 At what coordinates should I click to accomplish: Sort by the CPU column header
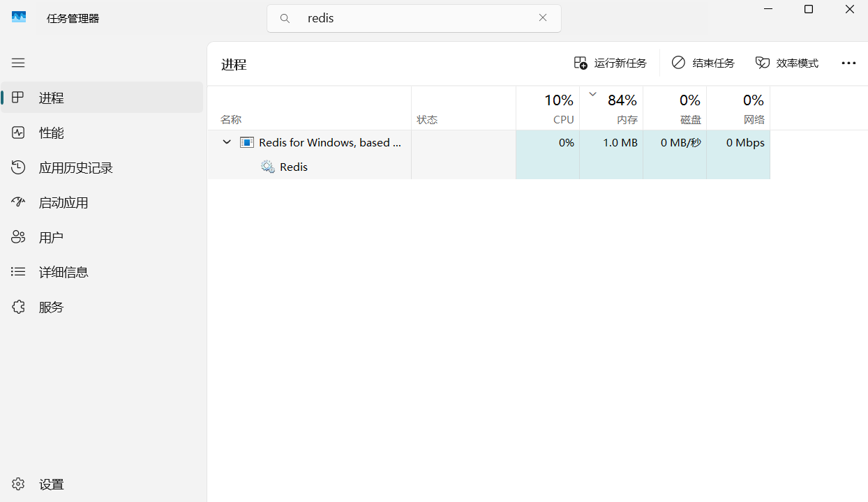tap(548, 108)
